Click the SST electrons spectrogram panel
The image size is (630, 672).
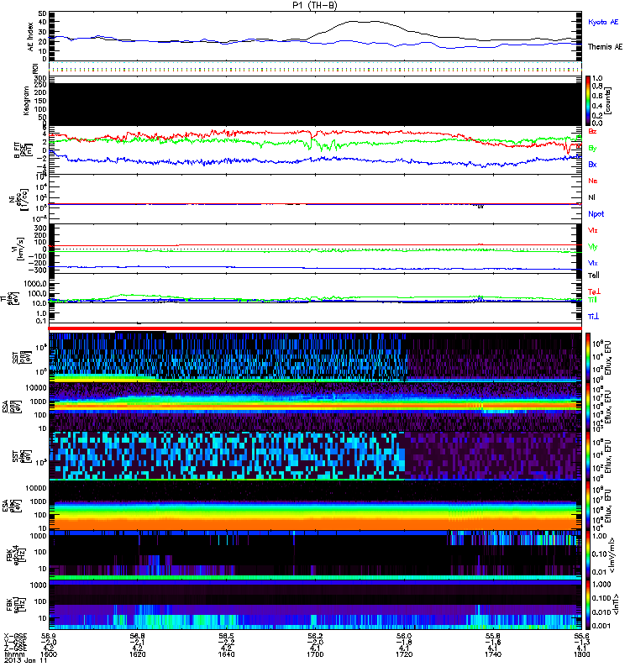[315, 455]
